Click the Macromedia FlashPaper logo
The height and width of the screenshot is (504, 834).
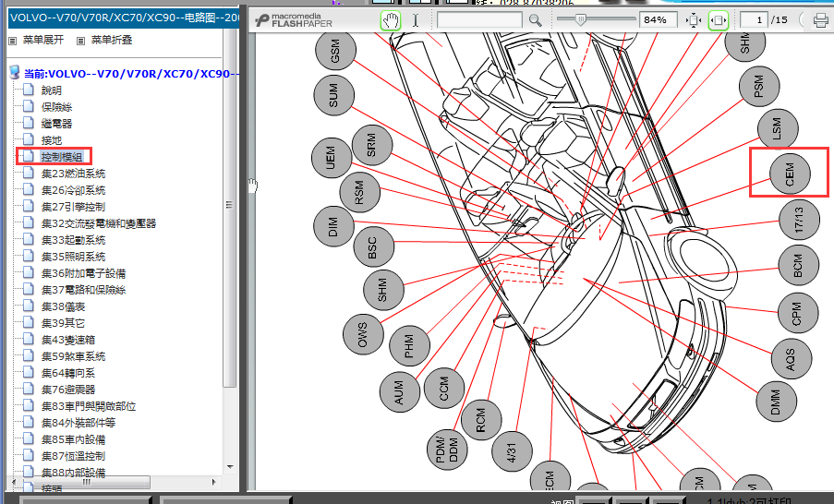(294, 20)
